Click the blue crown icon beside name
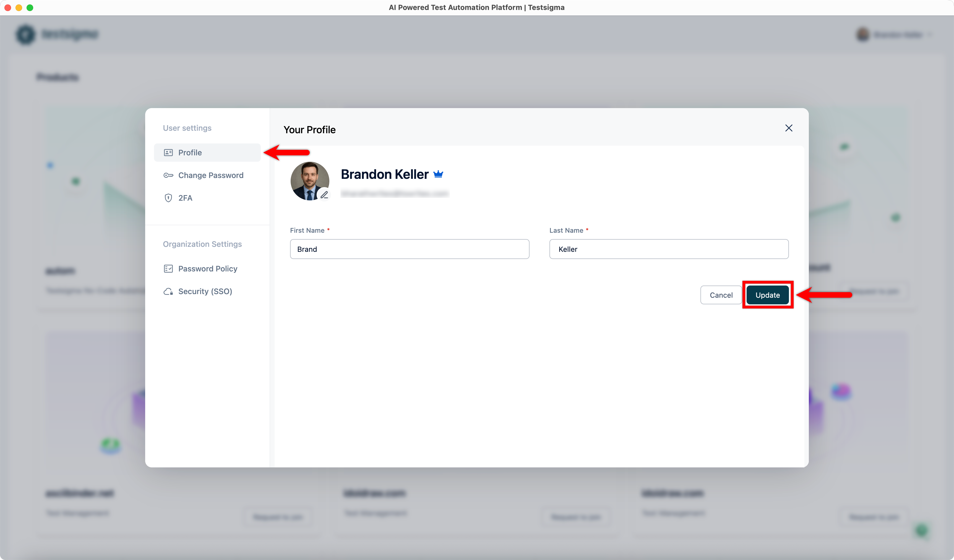Viewport: 954px width, 560px height. 438,174
